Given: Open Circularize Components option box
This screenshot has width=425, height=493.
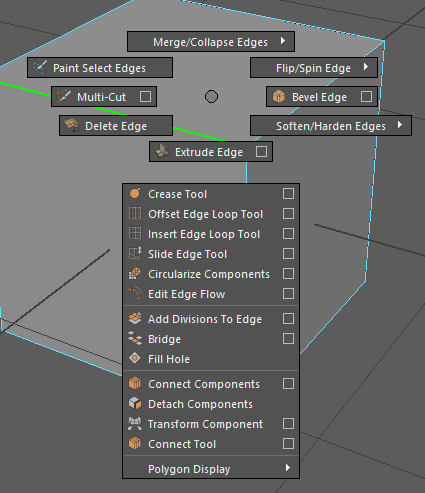Looking at the screenshot, I should pos(288,273).
